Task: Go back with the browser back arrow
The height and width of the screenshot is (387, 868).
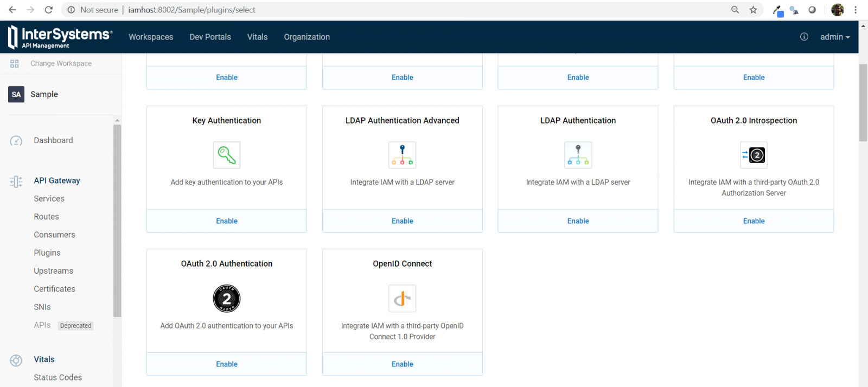Action: pos(12,10)
